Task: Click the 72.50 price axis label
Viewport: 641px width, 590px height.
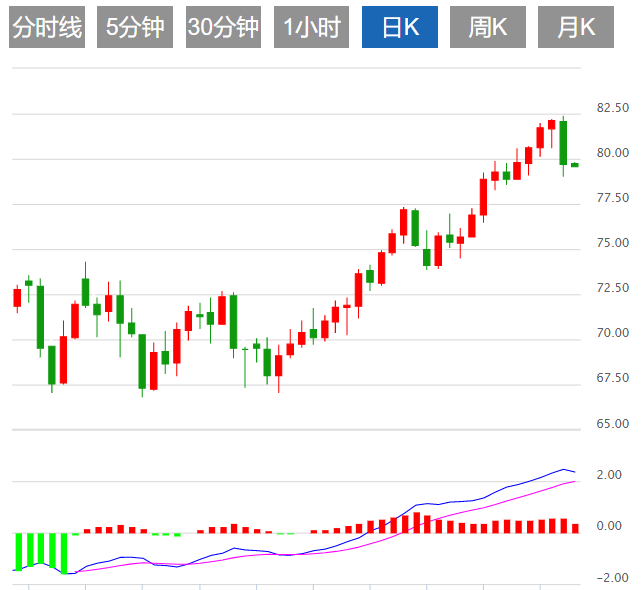Action: (612, 287)
